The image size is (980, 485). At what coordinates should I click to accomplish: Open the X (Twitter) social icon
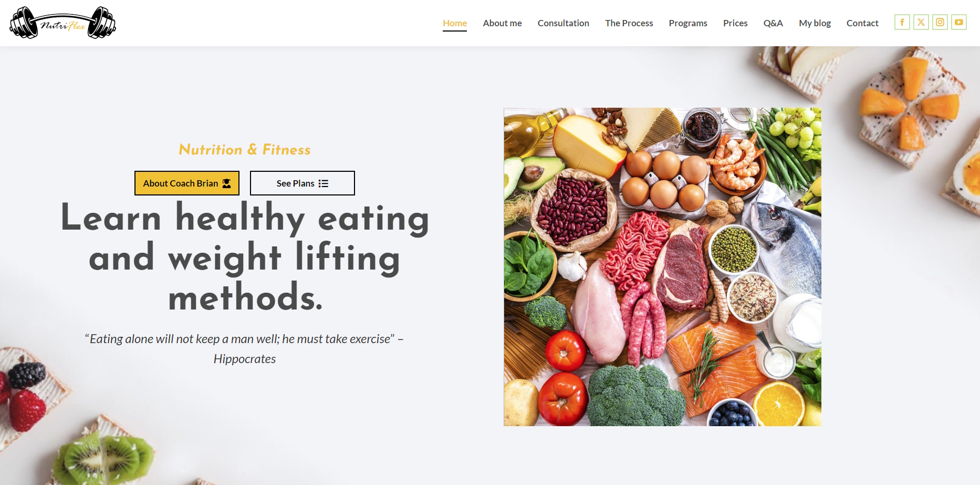tap(921, 22)
